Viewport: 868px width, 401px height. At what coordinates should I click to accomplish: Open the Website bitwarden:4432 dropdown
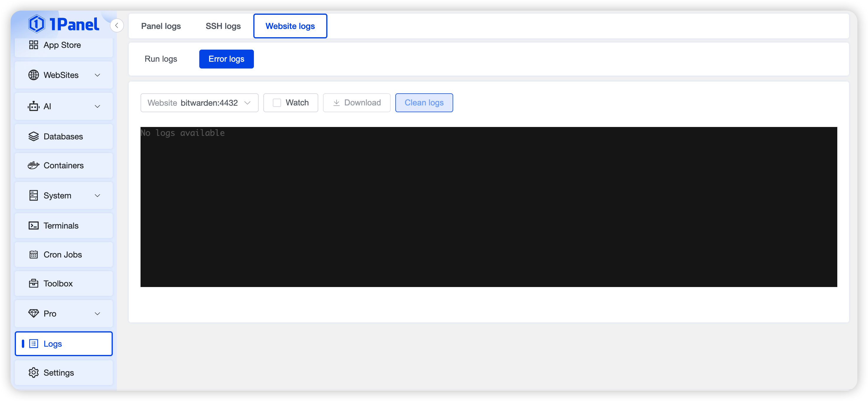pyautogui.click(x=199, y=103)
